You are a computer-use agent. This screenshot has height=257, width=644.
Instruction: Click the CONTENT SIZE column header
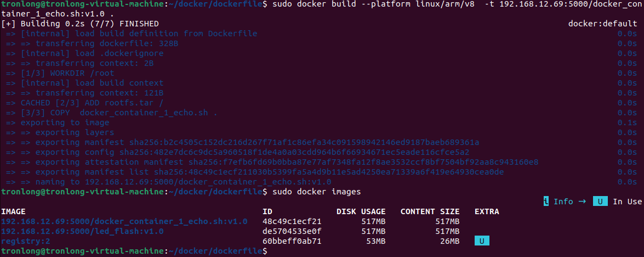coord(430,211)
